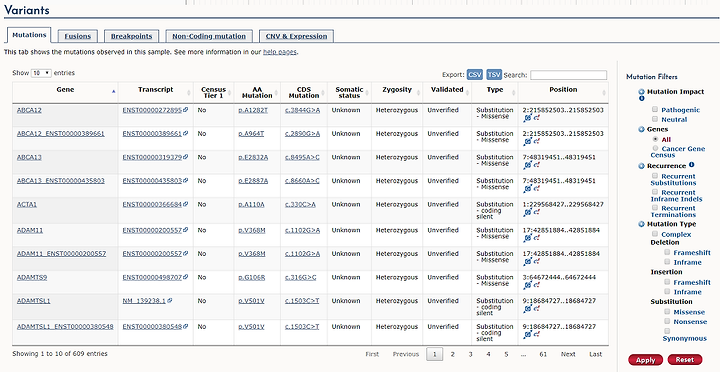Collapse the Mutation Impact filter section

[x=641, y=92]
